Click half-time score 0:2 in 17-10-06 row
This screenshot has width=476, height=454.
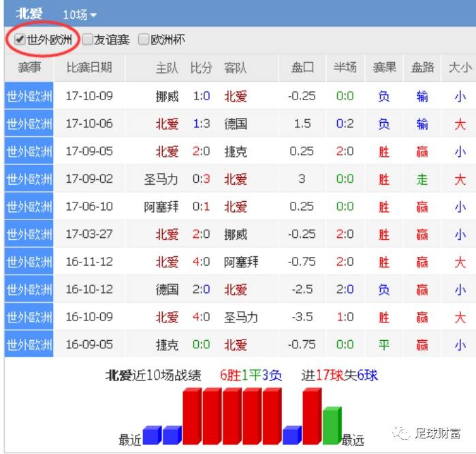345,123
